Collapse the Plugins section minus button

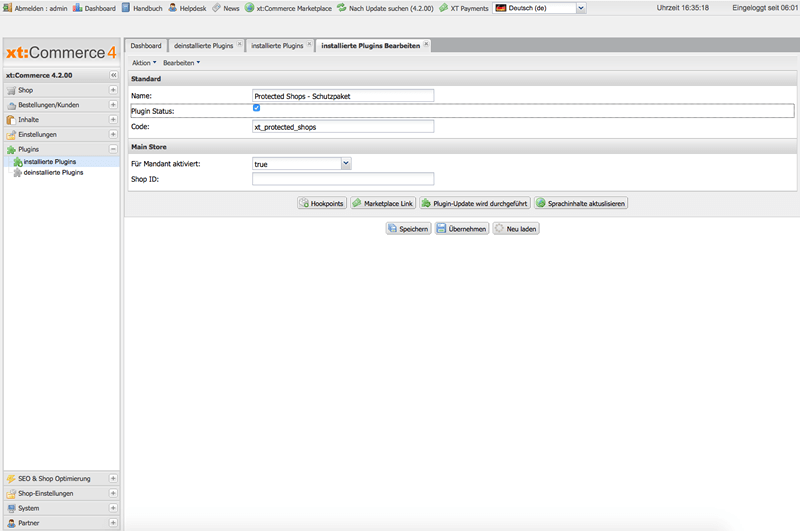click(x=113, y=149)
